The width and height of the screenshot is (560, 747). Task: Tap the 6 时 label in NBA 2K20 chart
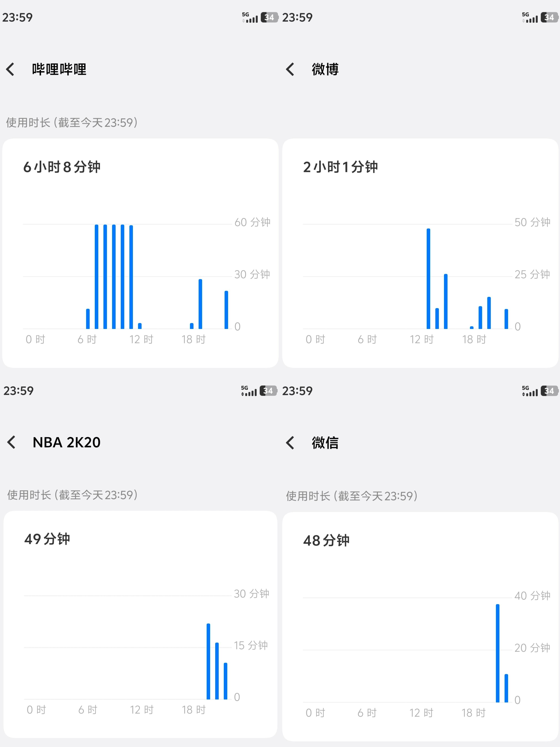click(x=88, y=710)
